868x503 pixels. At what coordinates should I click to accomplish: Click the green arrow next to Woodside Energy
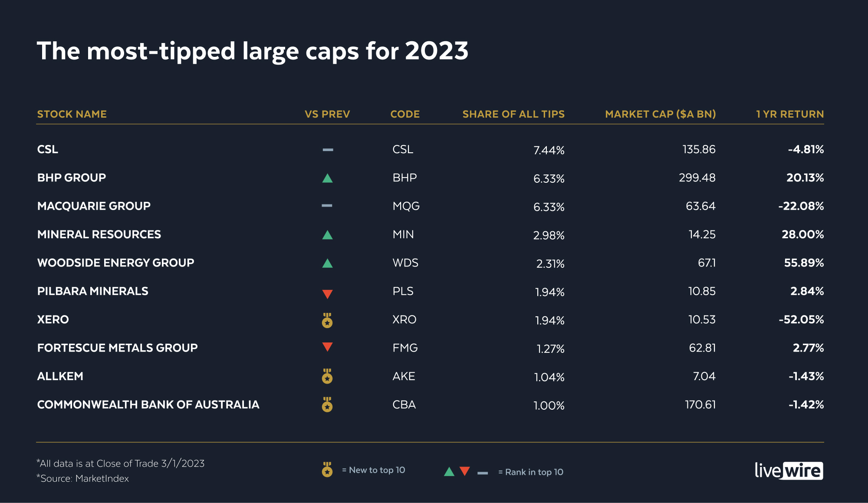coord(327,263)
